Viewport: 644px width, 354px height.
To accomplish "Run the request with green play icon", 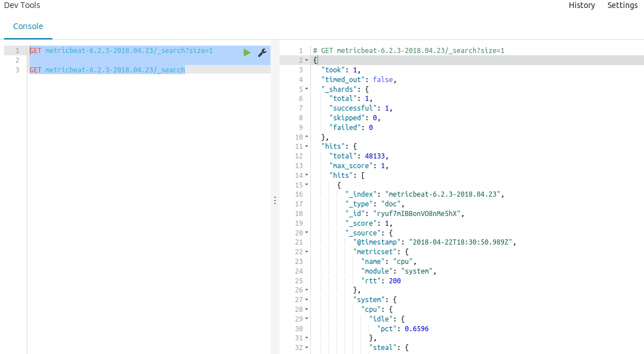I will 247,52.
